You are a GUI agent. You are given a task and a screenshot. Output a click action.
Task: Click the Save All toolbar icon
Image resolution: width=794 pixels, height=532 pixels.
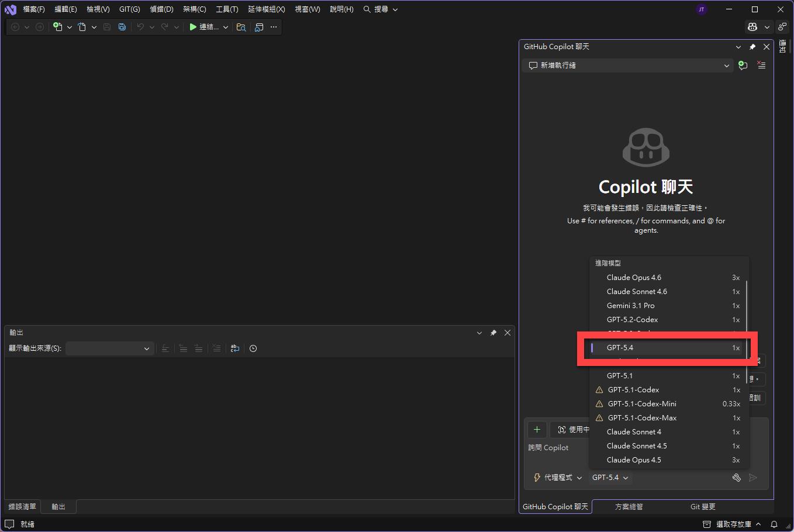pyautogui.click(x=122, y=27)
